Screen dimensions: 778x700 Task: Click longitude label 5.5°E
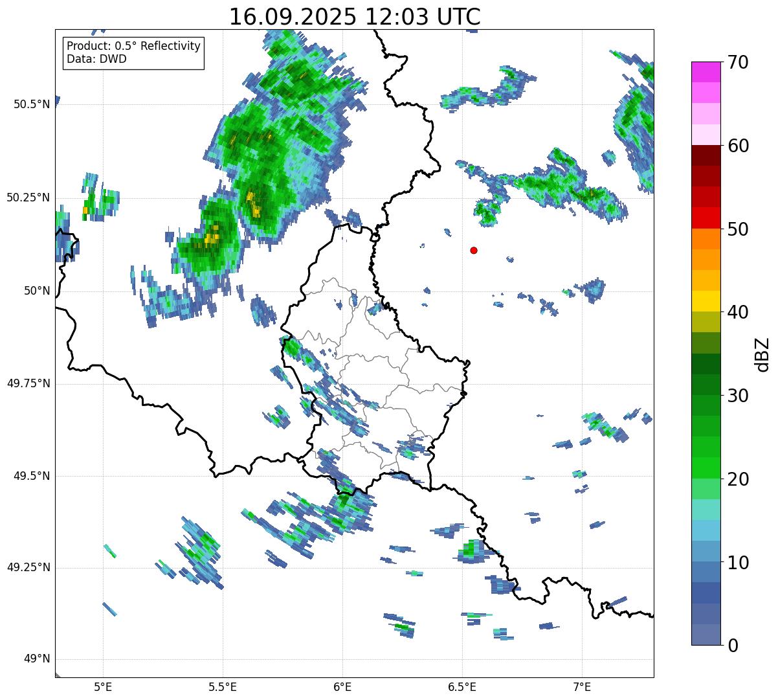click(223, 686)
